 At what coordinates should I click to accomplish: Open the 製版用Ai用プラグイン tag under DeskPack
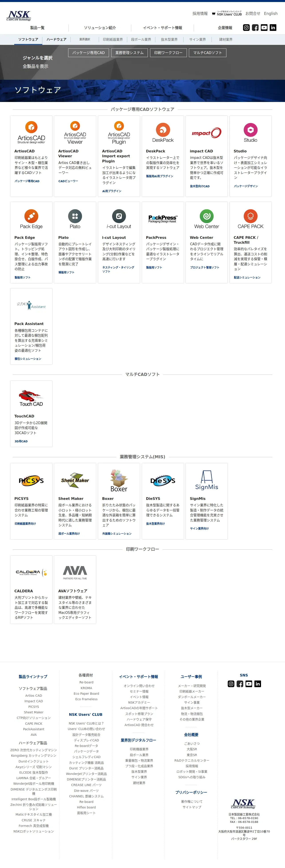pos(160,176)
